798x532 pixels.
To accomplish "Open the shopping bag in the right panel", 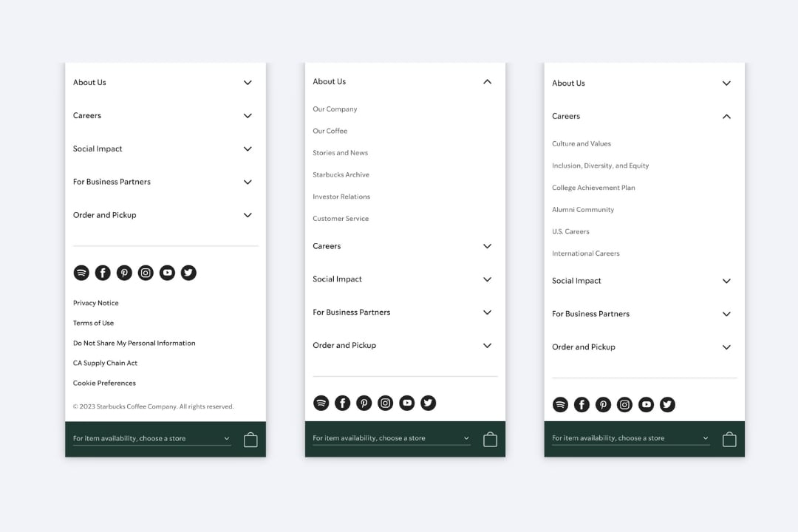I will tap(729, 440).
